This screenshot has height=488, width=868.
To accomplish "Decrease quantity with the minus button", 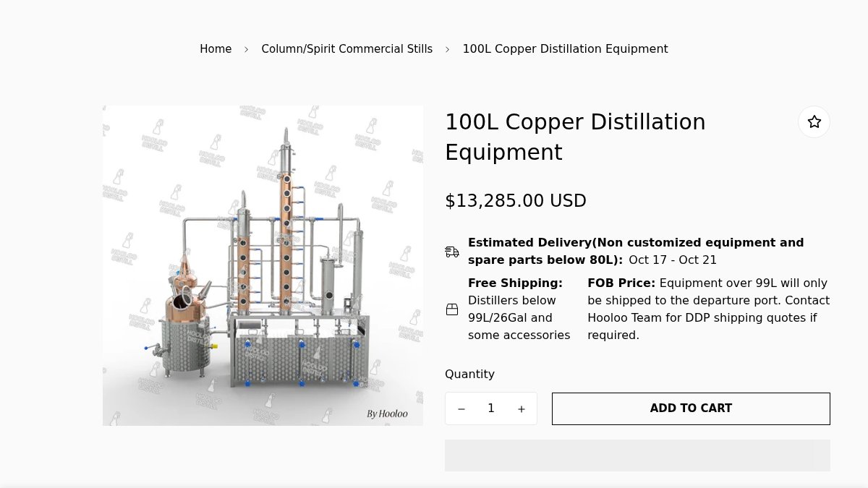I will click(461, 409).
